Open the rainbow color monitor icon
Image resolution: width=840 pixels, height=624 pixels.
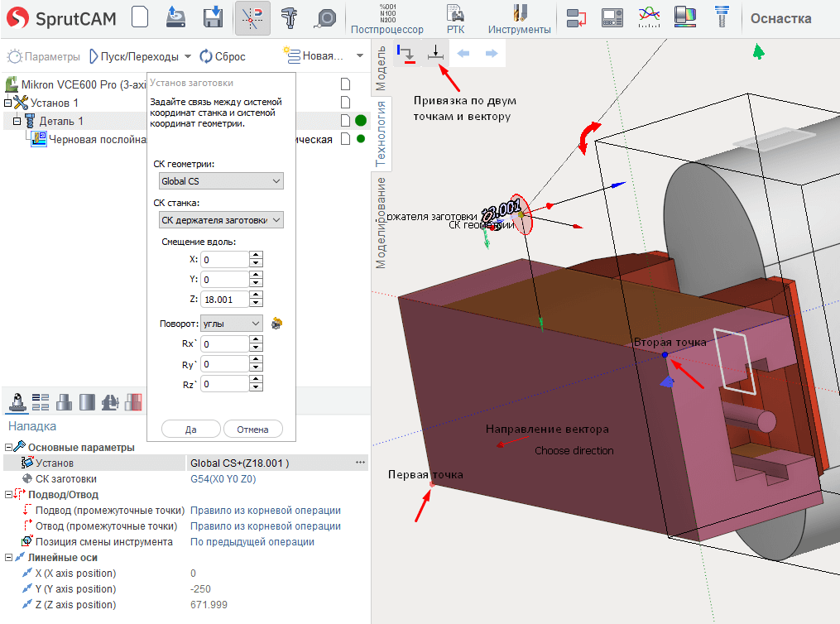coord(685,17)
